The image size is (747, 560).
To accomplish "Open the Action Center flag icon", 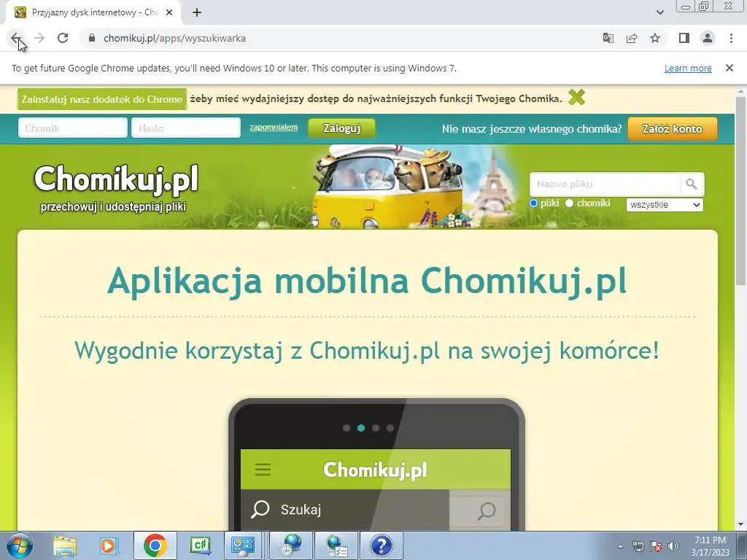I will click(x=656, y=546).
